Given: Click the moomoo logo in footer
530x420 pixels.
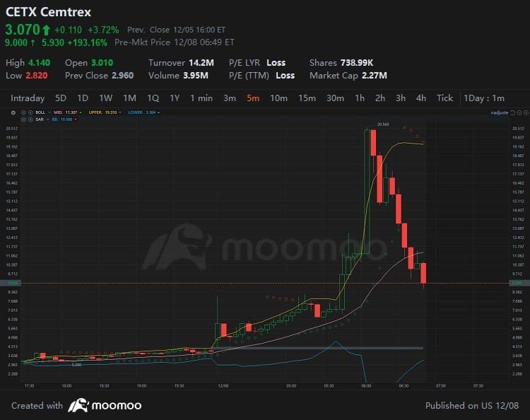Looking at the screenshot, I should [x=105, y=405].
